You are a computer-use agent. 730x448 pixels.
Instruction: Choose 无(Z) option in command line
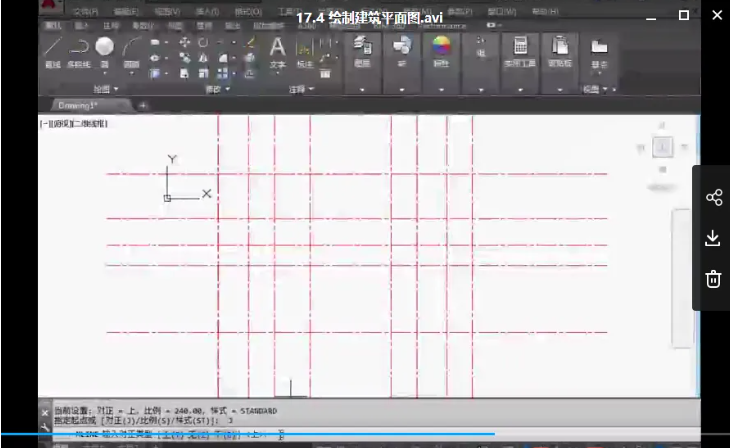point(199,435)
